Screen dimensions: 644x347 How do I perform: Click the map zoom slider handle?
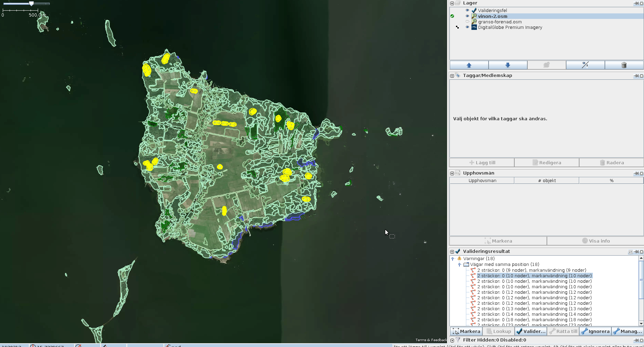(31, 3)
